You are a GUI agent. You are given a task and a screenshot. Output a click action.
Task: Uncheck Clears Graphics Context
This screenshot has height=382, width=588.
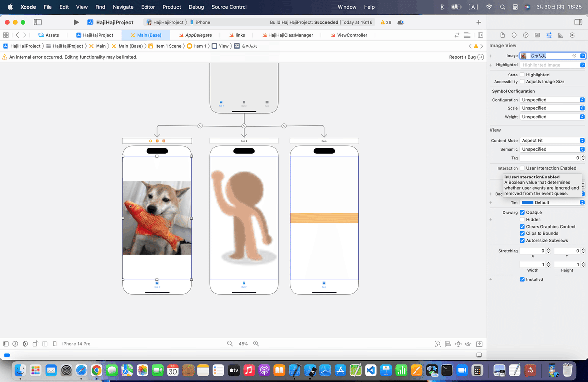522,227
